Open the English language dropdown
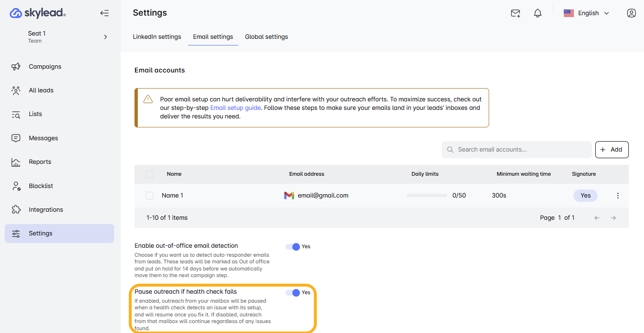 (587, 13)
